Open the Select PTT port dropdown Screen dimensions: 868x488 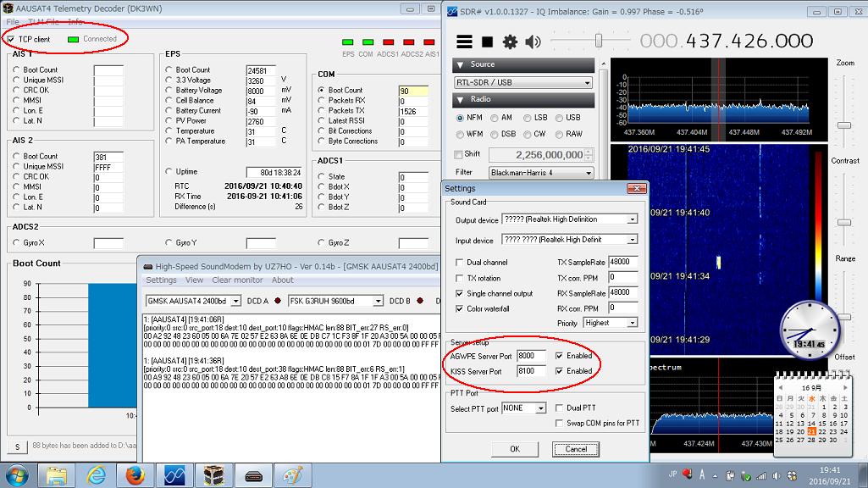pos(523,408)
